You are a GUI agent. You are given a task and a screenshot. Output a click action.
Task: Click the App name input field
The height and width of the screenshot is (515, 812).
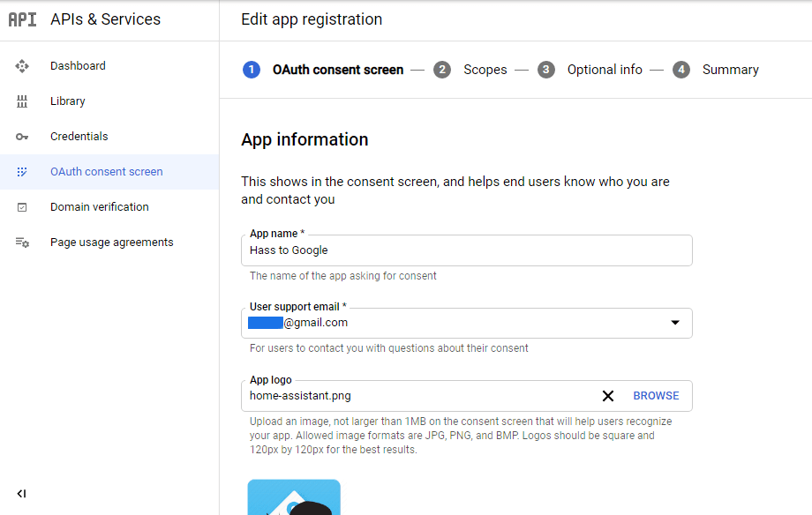point(466,250)
